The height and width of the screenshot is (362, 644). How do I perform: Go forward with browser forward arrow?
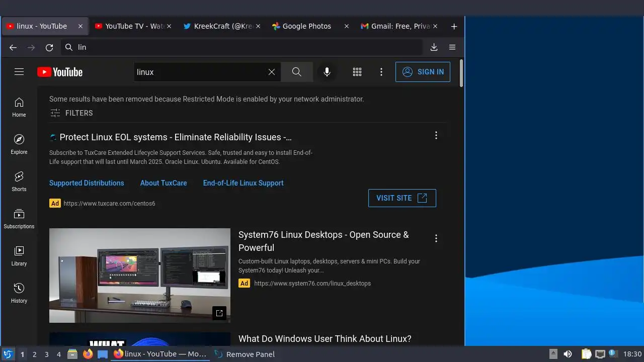(31, 47)
